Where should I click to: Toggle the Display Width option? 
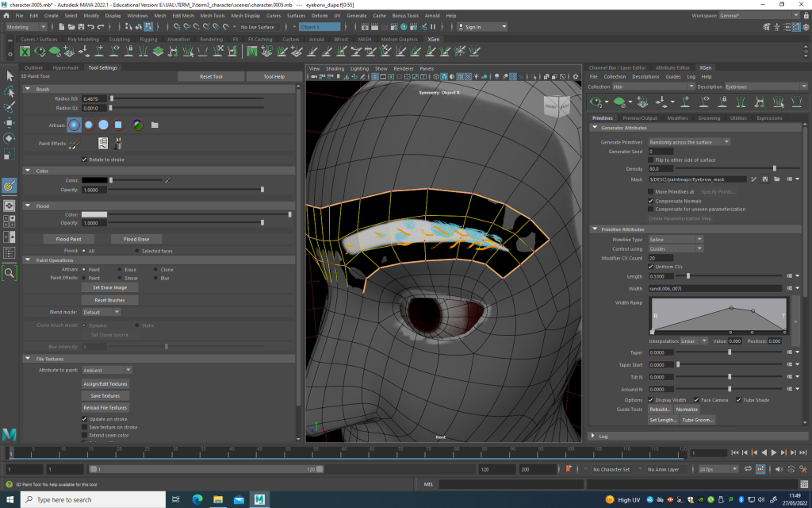click(651, 400)
